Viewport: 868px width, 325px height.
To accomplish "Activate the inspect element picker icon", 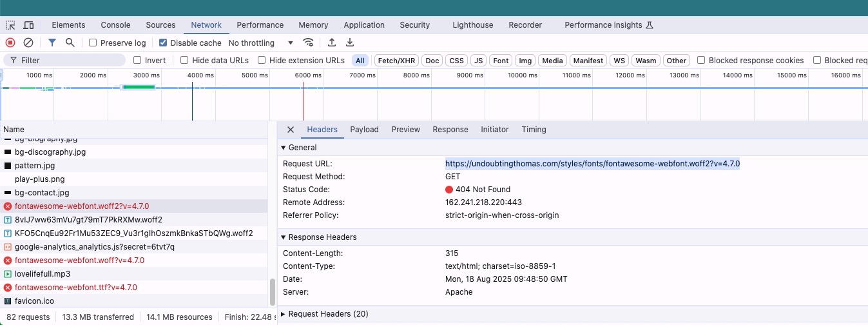I will pyautogui.click(x=10, y=25).
